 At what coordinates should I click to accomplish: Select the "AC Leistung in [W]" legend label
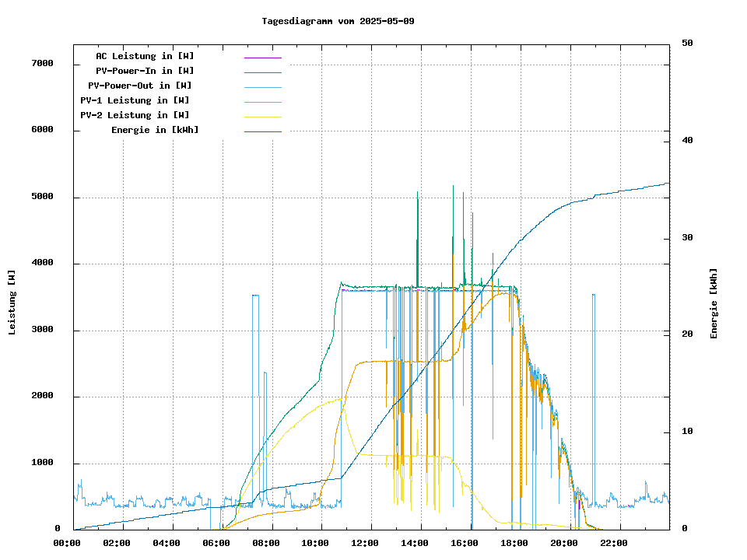(145, 56)
